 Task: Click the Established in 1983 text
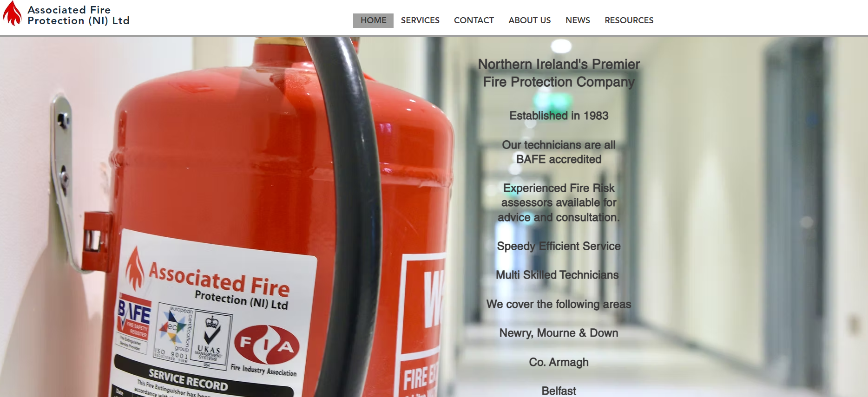pos(559,116)
